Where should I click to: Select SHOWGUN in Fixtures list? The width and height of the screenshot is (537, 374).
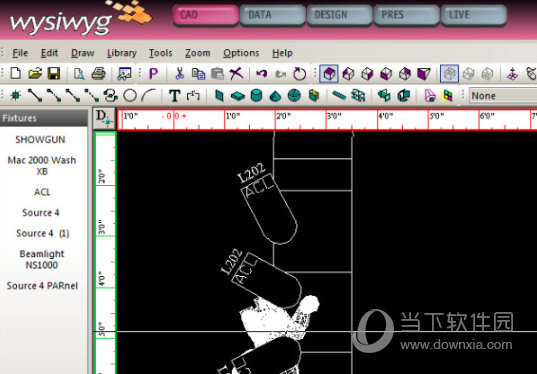40,139
